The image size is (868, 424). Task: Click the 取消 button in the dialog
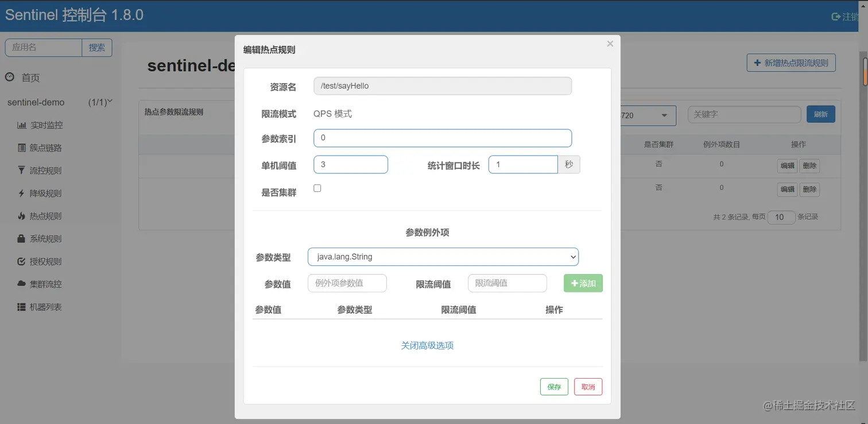tap(588, 387)
